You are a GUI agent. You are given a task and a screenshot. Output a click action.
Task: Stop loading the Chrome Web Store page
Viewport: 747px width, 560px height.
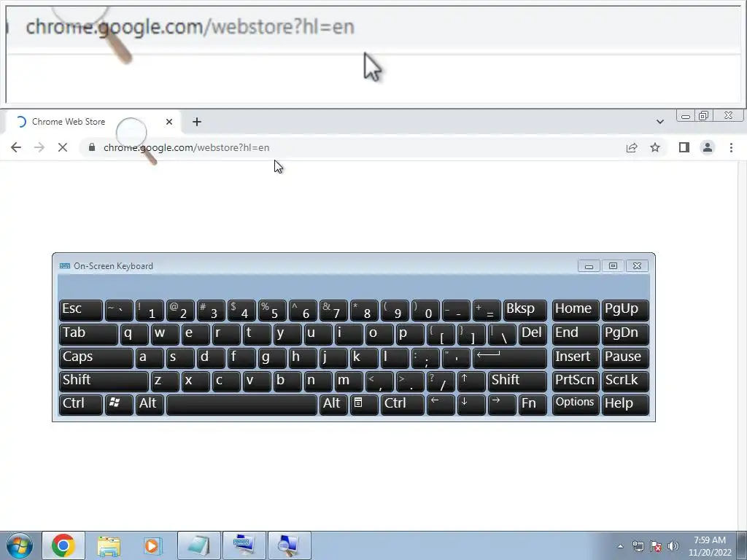pos(63,147)
